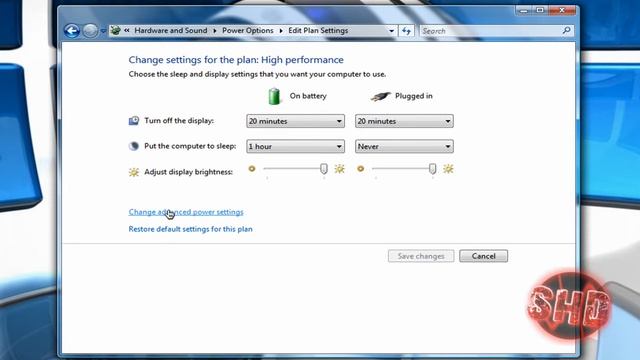Viewport: 640px width, 360px height.
Task: Go back with the blue Back arrow
Action: click(x=72, y=31)
